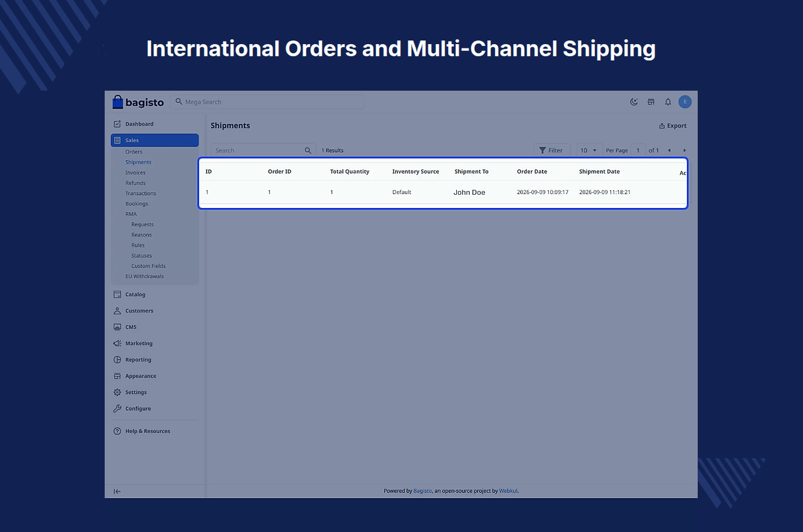This screenshot has height=532, width=803.
Task: Sort by Order Date column header
Action: click(x=532, y=172)
